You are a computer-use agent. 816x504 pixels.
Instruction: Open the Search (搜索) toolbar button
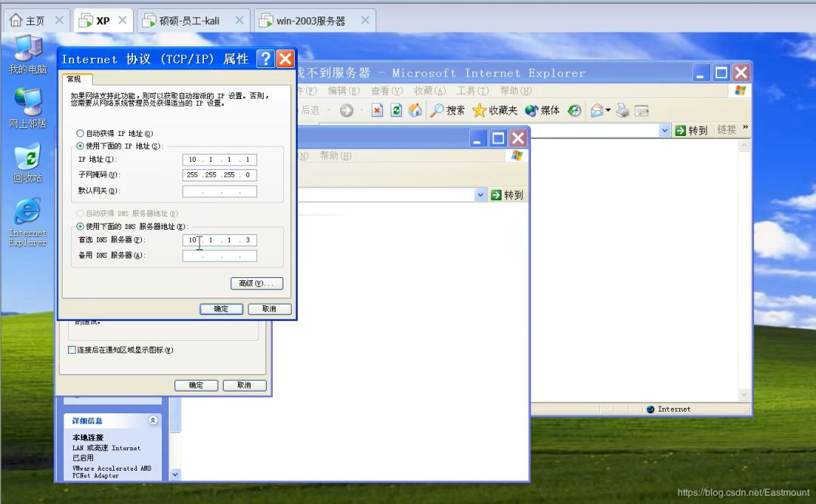(x=447, y=110)
